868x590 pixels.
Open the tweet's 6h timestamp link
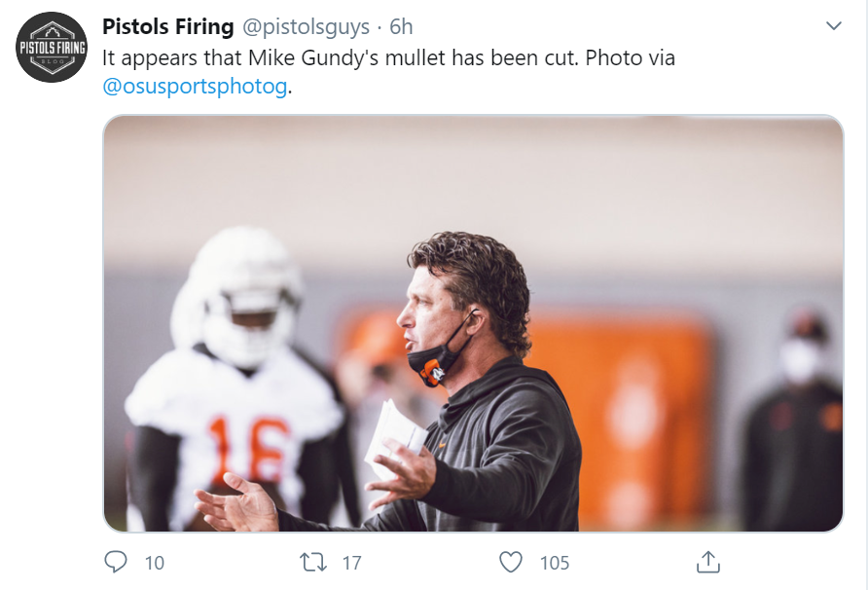pos(401,27)
